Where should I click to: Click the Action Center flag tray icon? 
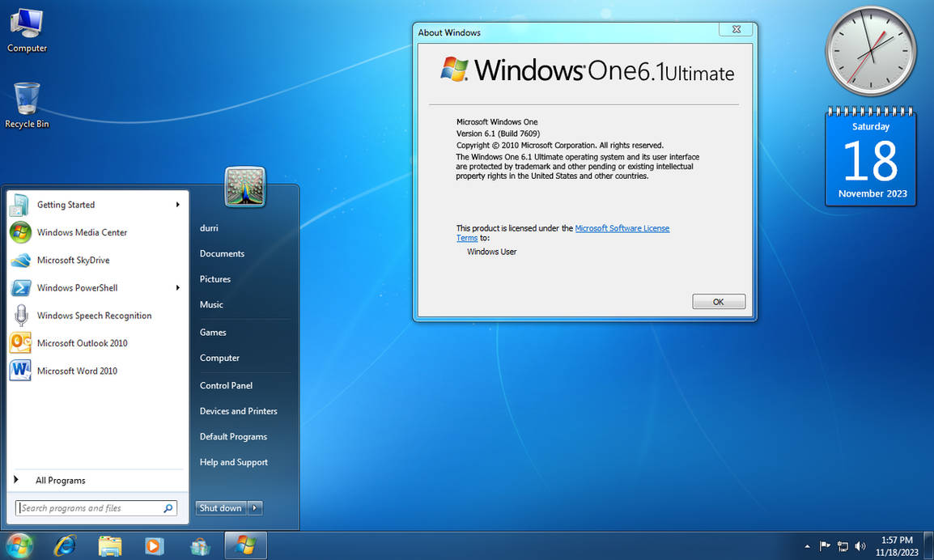(x=825, y=545)
